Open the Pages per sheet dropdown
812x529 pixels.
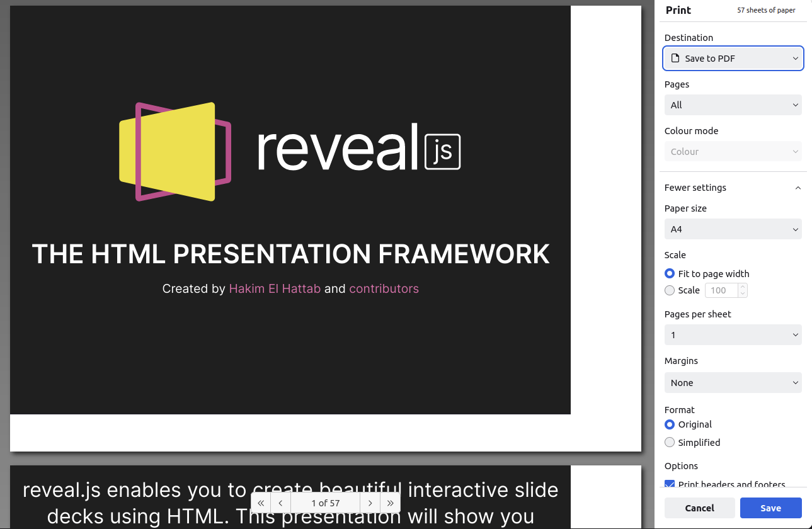pyautogui.click(x=733, y=334)
